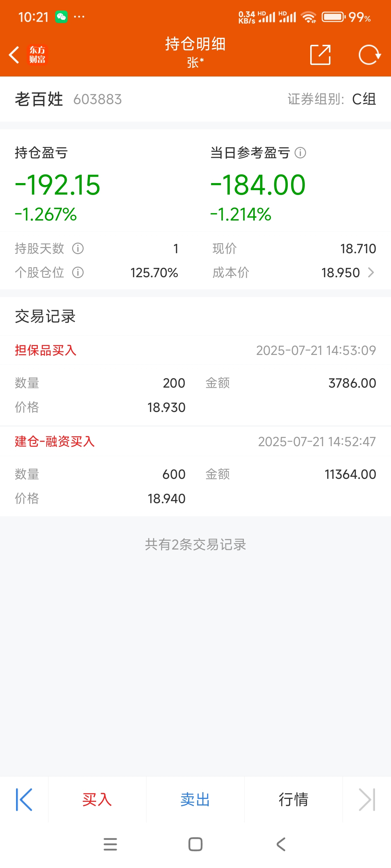The image size is (391, 868).
Task: Tap the 持仓明细 page title
Action: [195, 44]
